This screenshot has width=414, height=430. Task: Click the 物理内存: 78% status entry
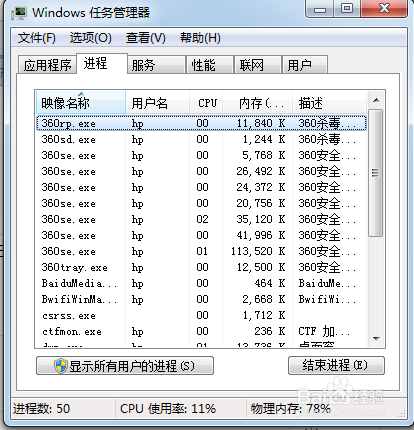click(x=291, y=409)
